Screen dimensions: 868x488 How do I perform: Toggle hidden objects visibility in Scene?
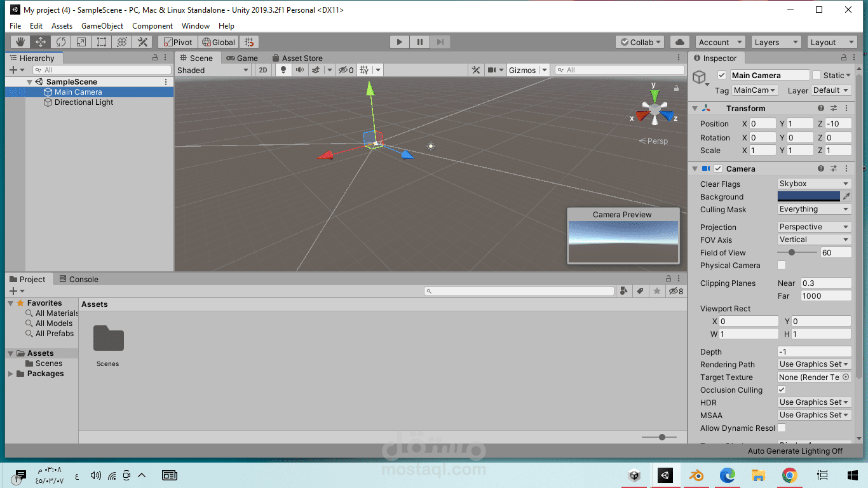click(346, 70)
